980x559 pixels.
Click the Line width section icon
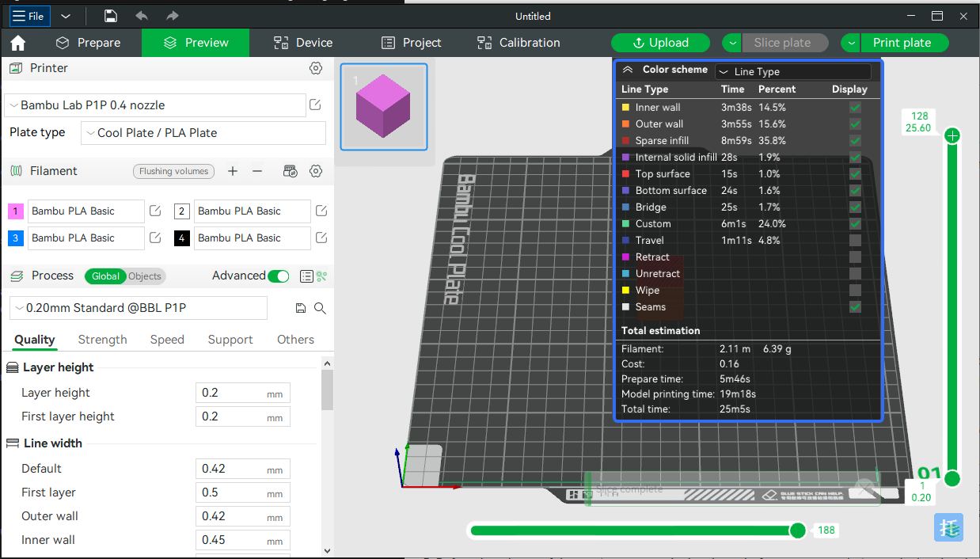13,443
